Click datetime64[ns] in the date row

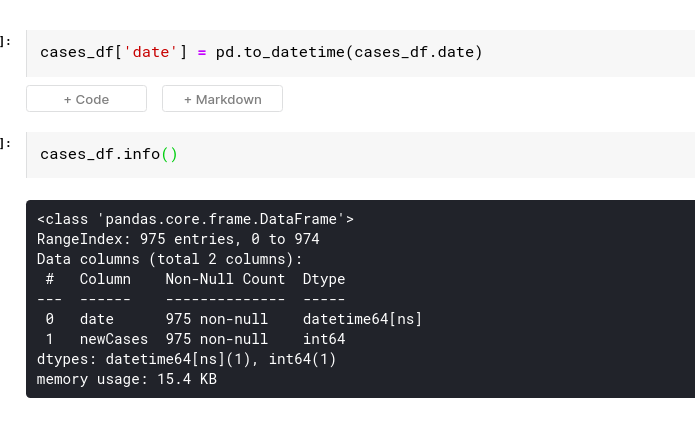pyautogui.click(x=362, y=319)
